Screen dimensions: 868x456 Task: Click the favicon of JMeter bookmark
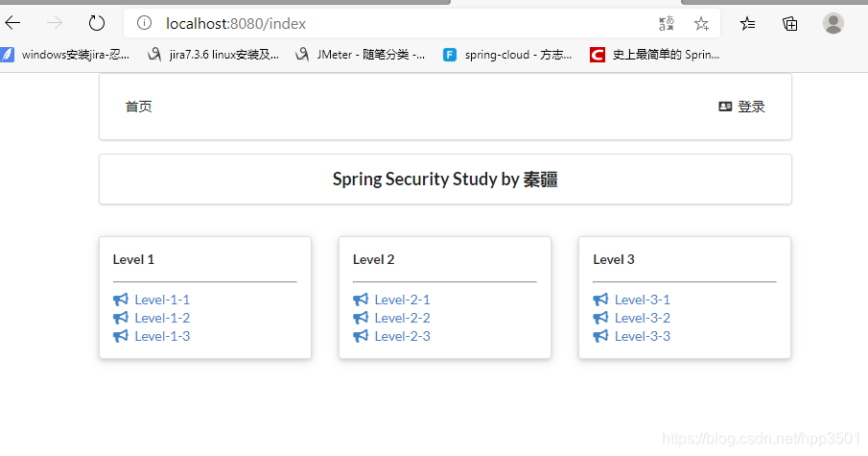[x=302, y=55]
